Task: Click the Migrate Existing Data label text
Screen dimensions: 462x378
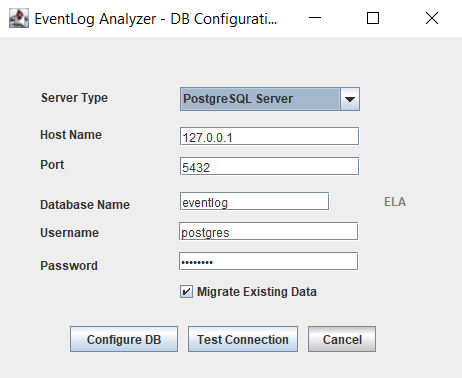Action: [257, 292]
